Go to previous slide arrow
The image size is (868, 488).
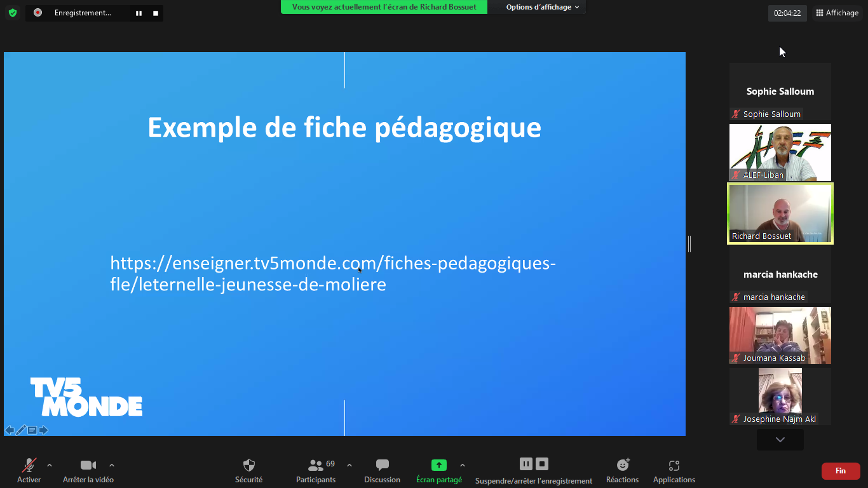10,430
